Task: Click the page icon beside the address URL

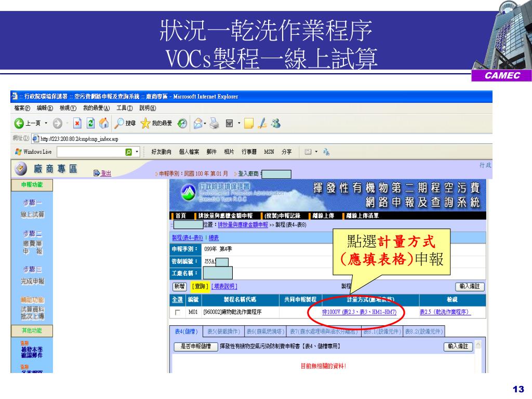Action: [x=35, y=139]
